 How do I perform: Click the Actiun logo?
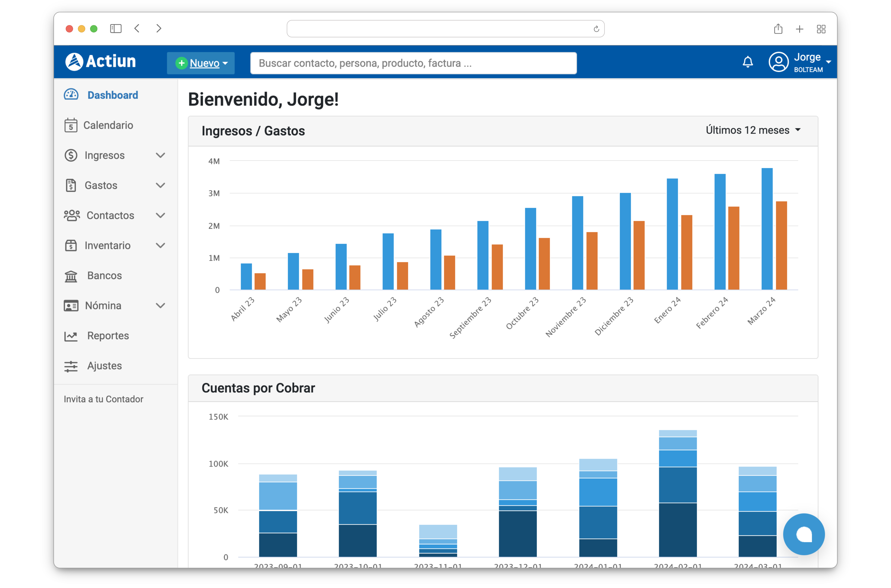pyautogui.click(x=101, y=61)
